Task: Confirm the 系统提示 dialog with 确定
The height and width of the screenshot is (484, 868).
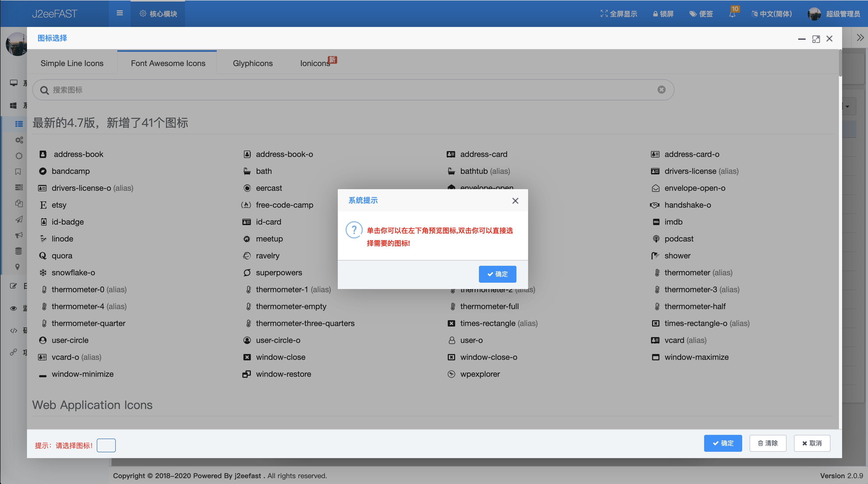Action: point(497,274)
